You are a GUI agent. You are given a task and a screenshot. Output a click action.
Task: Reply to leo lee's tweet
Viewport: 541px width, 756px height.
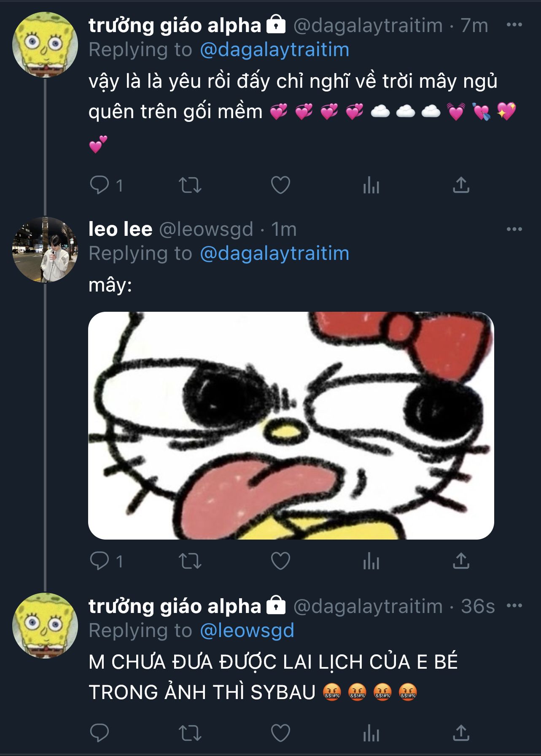coord(100,561)
